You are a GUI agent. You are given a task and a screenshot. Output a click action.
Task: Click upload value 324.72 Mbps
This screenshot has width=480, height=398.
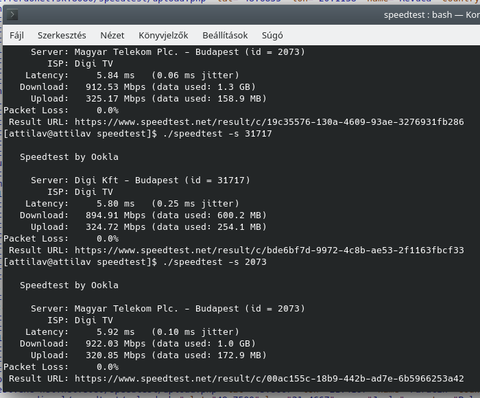pyautogui.click(x=115, y=227)
